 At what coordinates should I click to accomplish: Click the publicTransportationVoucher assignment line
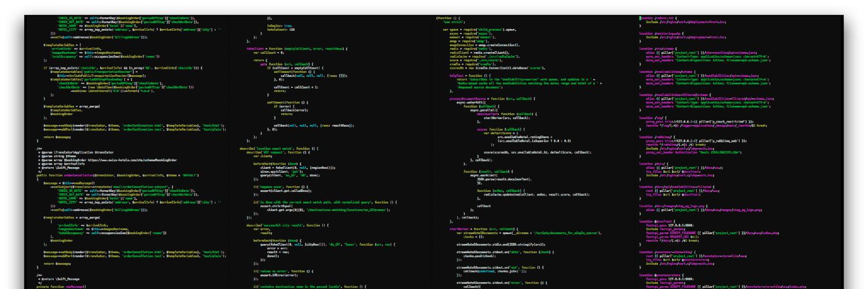[94, 72]
